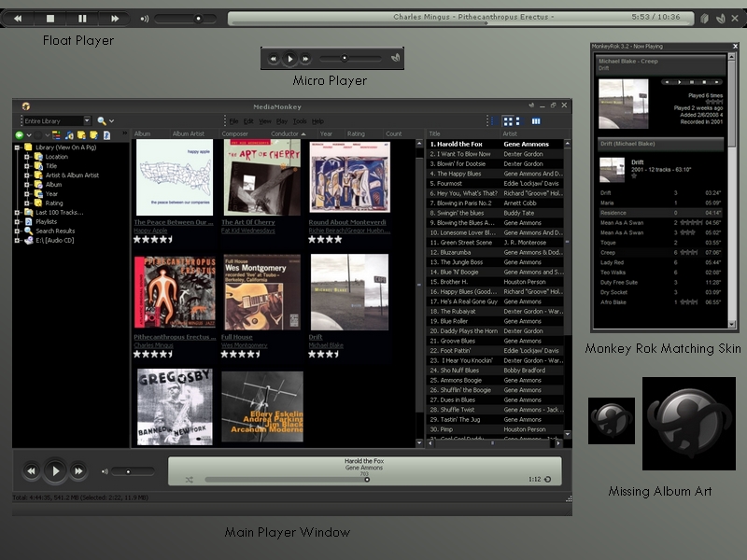747x560 pixels.
Task: Open The Art Of Cherry album link
Action: point(247,222)
